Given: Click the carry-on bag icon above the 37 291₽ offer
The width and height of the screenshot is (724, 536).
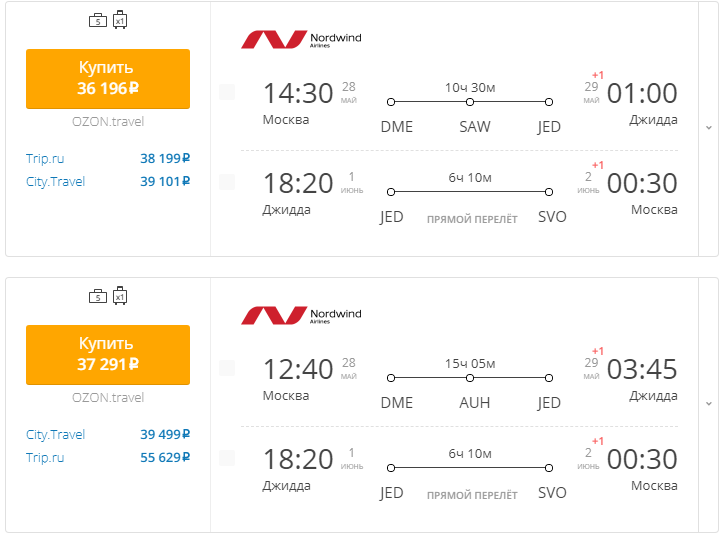Looking at the screenshot, I should pos(98,296).
